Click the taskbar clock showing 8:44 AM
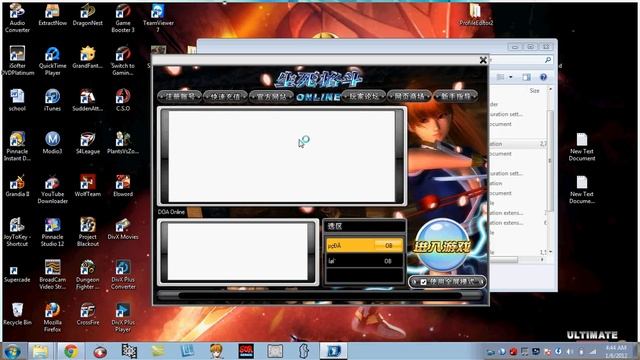640x360 pixels. click(x=616, y=351)
